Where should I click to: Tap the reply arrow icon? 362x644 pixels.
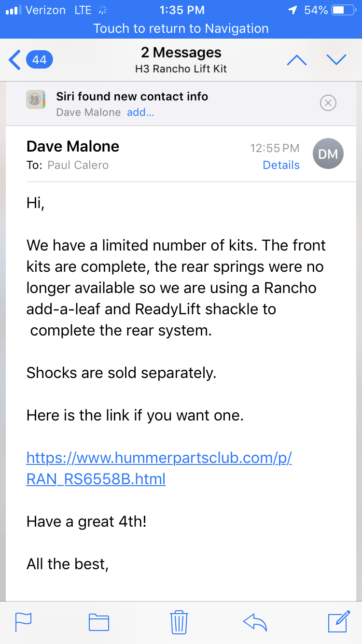click(x=255, y=622)
